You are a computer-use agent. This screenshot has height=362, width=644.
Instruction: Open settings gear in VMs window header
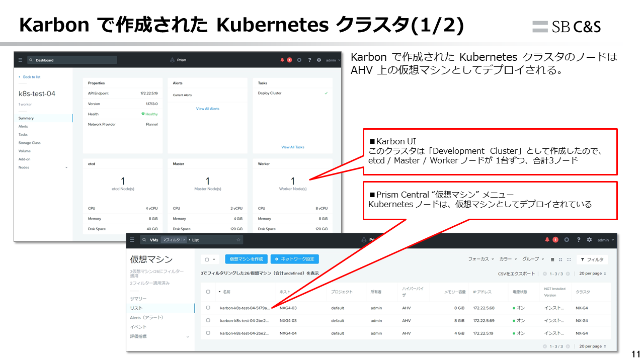[589, 240]
